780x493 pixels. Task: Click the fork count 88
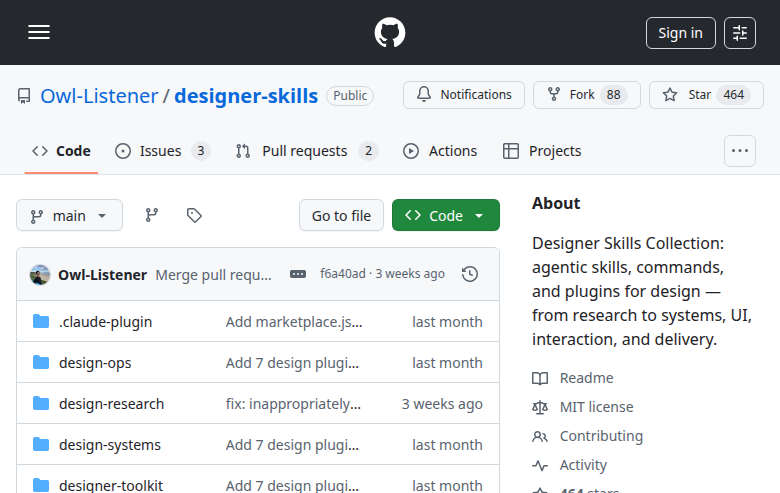613,95
